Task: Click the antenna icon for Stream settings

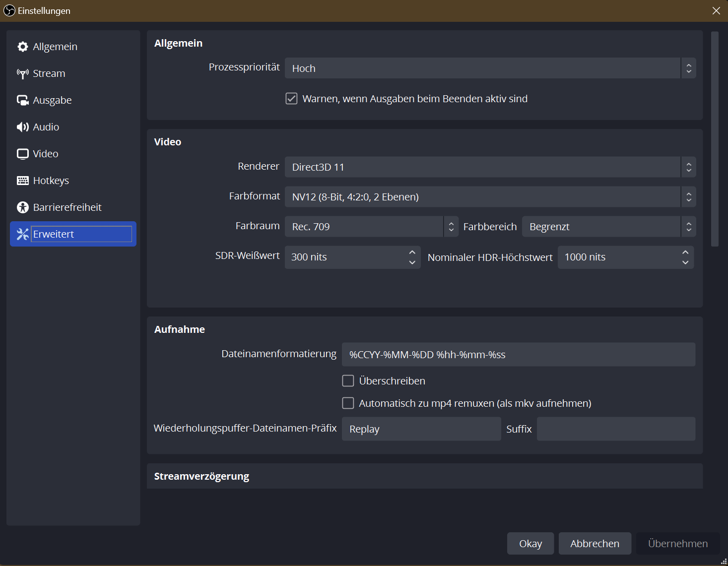Action: click(x=22, y=73)
